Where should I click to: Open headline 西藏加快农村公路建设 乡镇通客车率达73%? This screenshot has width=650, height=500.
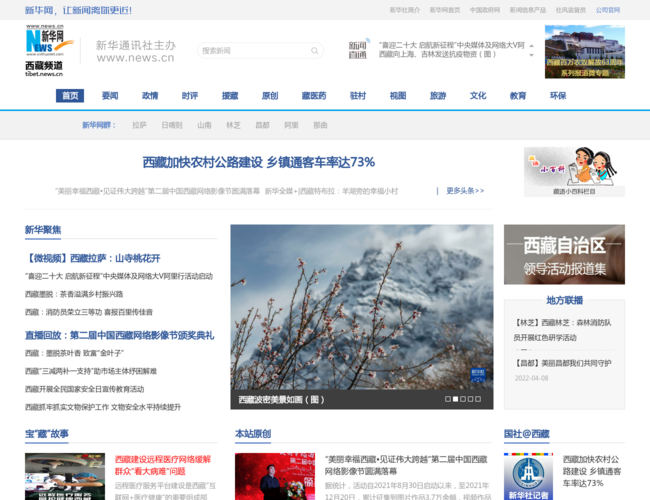click(x=258, y=162)
